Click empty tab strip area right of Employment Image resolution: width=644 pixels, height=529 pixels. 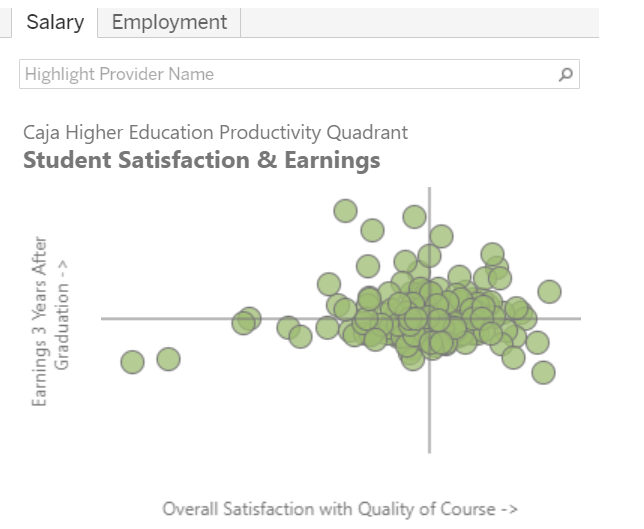click(x=419, y=22)
